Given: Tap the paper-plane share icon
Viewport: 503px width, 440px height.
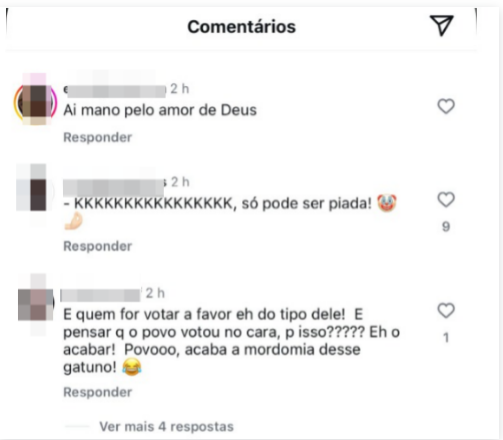Looking at the screenshot, I should click(x=441, y=25).
